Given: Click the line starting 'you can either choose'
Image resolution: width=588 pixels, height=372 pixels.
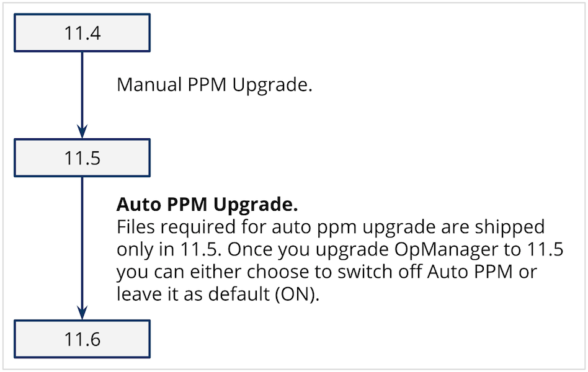Looking at the screenshot, I should point(327,272).
